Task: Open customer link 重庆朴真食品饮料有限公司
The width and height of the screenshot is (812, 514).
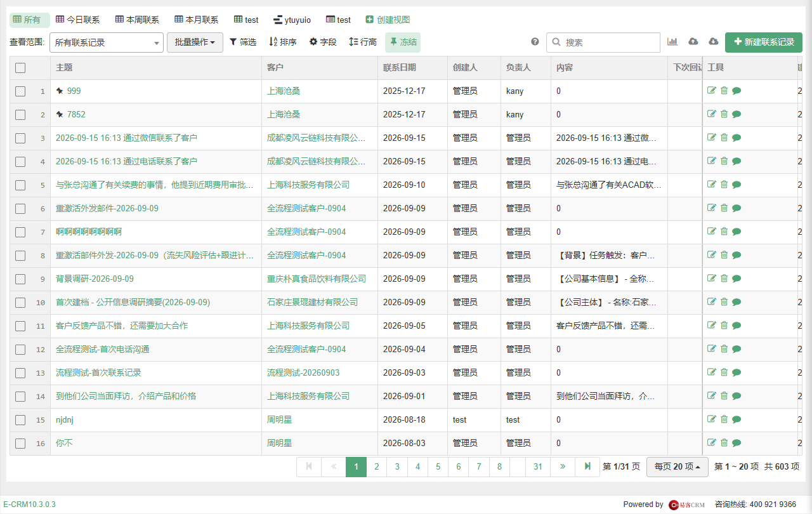Action: click(x=317, y=279)
